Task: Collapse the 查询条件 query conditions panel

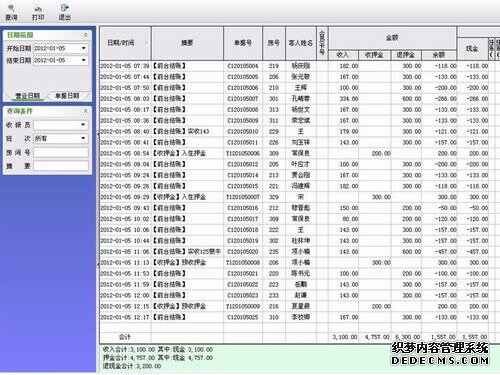Action: [85, 111]
